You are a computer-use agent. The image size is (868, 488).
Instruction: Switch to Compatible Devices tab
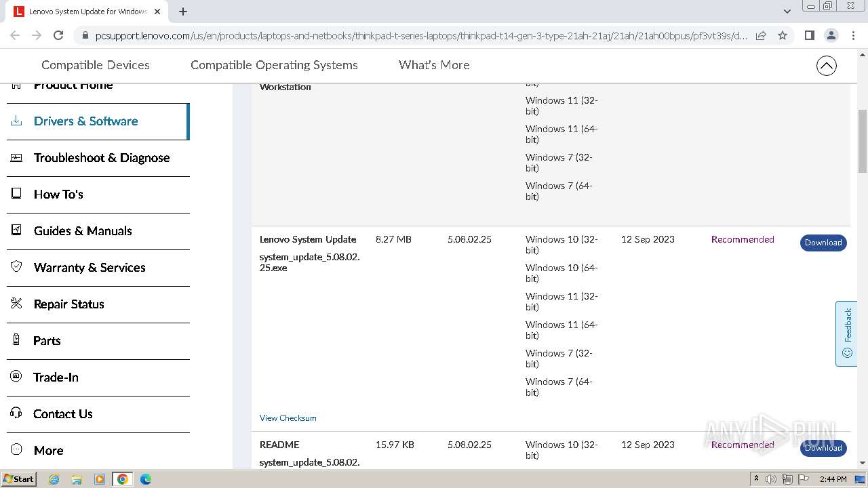pos(96,65)
